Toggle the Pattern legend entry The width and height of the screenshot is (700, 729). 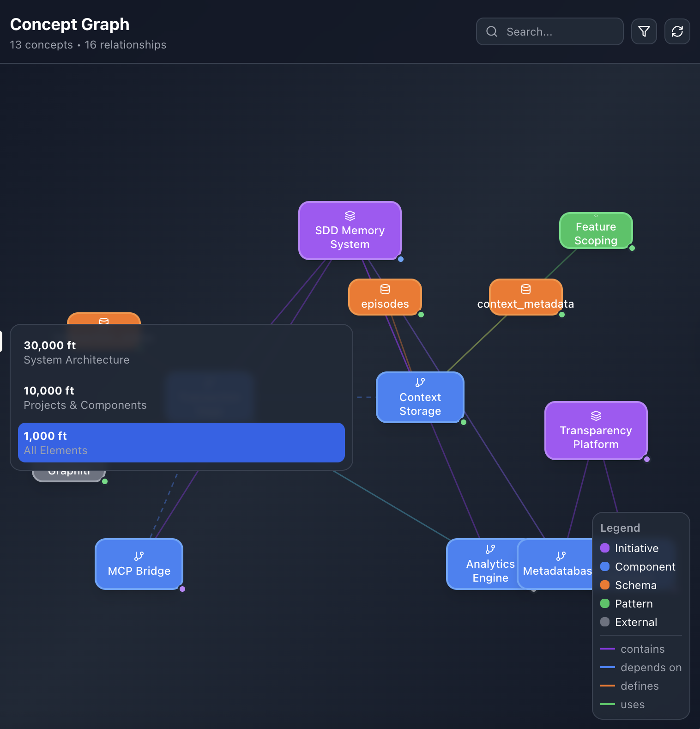pyautogui.click(x=634, y=603)
